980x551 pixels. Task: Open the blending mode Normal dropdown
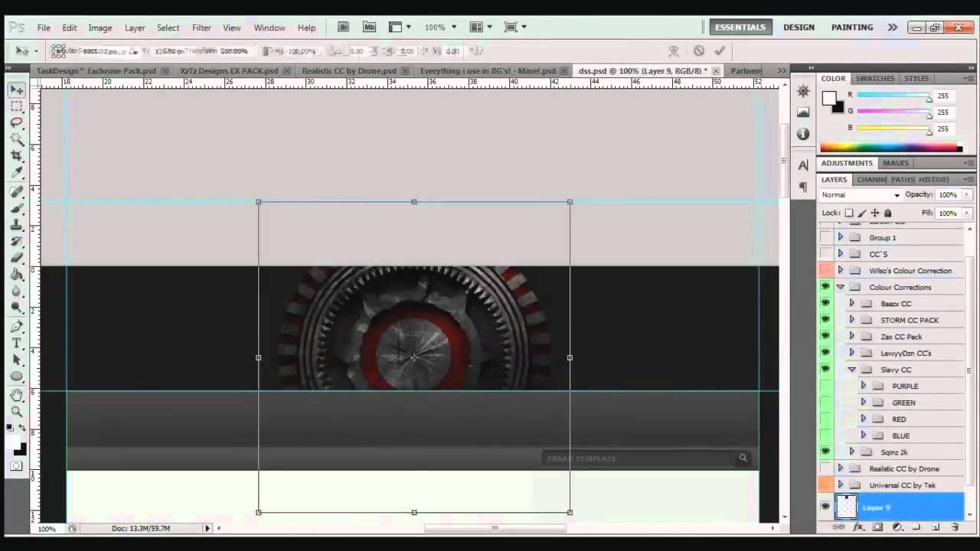[x=861, y=195]
